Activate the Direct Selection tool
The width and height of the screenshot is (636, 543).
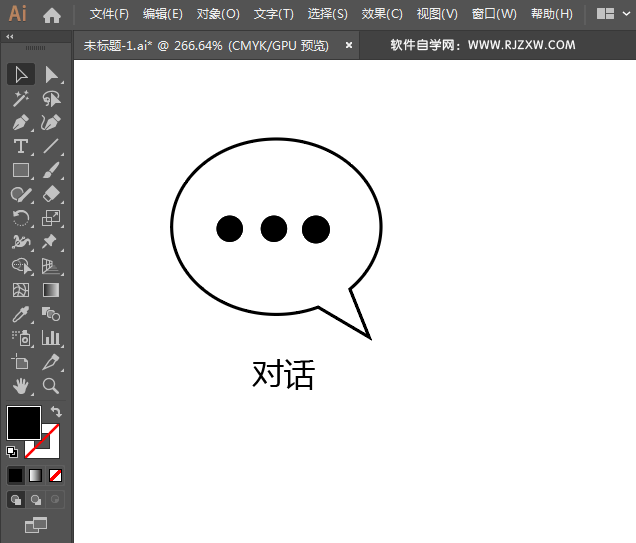51,75
